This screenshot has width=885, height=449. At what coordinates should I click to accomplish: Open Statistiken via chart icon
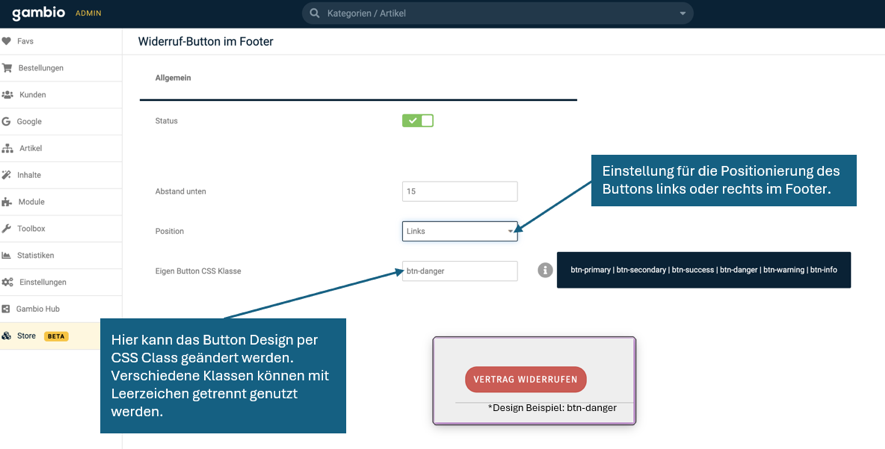point(7,256)
